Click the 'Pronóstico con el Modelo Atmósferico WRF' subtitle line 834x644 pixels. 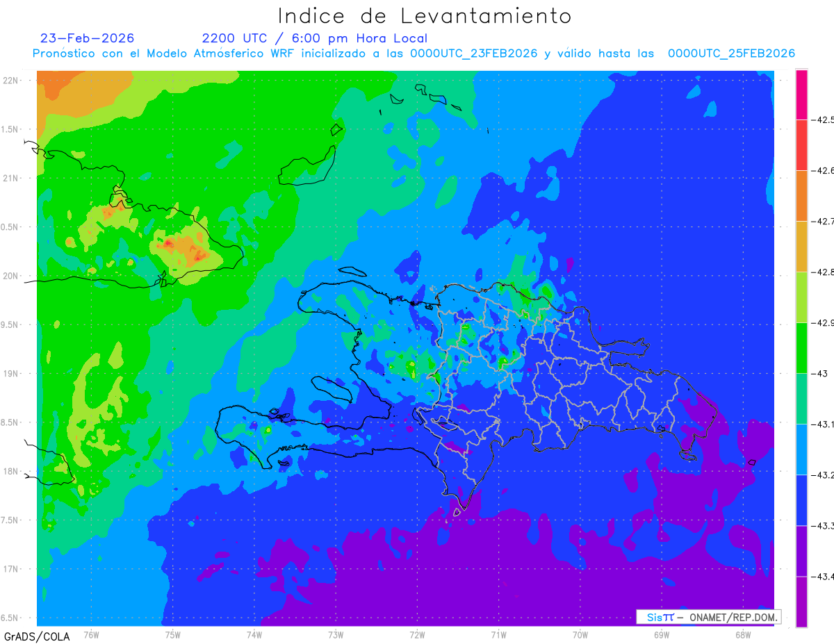[x=414, y=53]
